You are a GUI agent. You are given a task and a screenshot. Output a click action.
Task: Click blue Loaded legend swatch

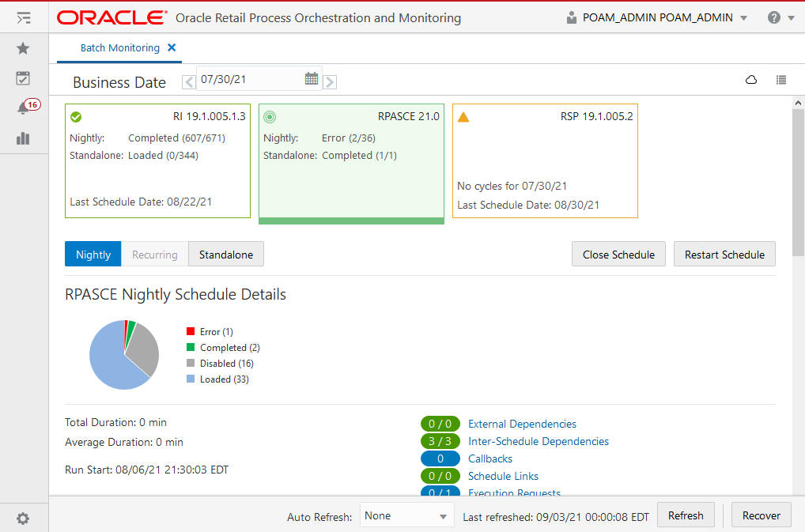[191, 379]
